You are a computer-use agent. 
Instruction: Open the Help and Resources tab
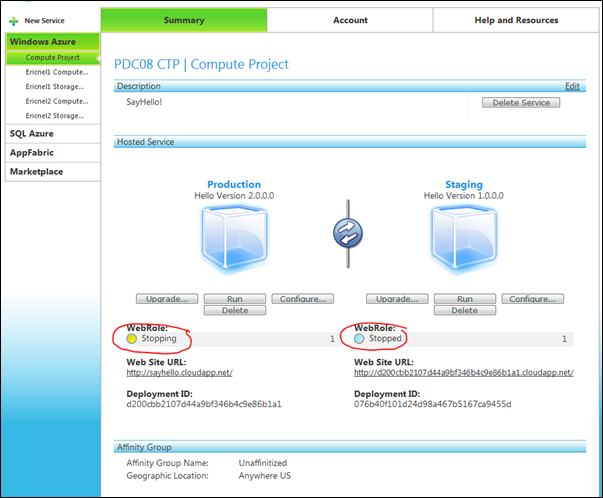point(516,20)
